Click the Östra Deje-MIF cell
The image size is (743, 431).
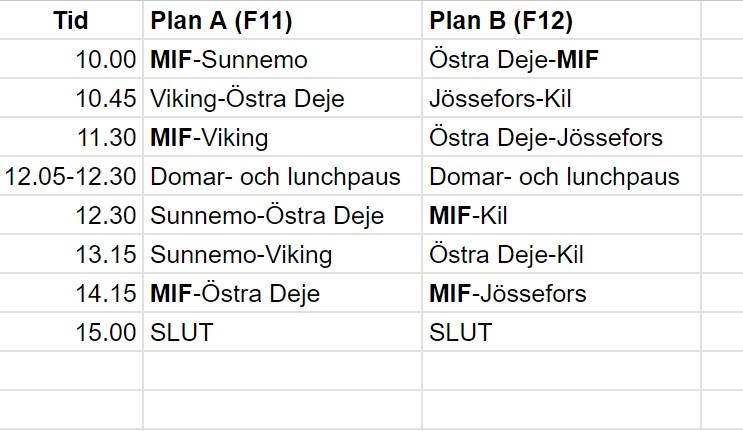(514, 60)
